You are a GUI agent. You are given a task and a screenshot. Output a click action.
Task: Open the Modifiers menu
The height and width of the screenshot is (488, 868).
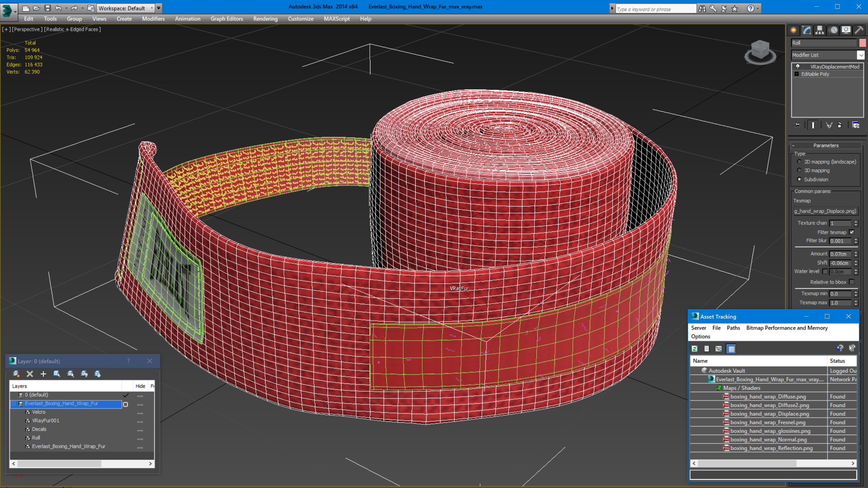(x=153, y=19)
